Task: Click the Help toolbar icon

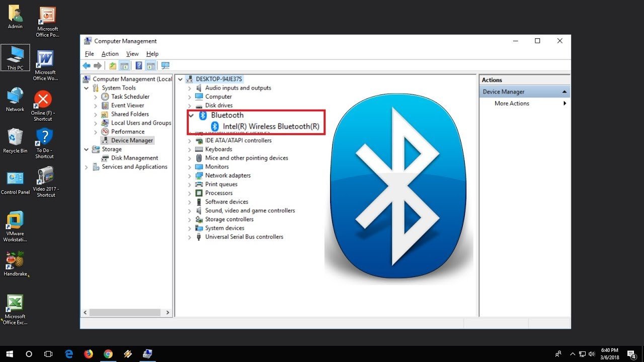Action: [139, 65]
